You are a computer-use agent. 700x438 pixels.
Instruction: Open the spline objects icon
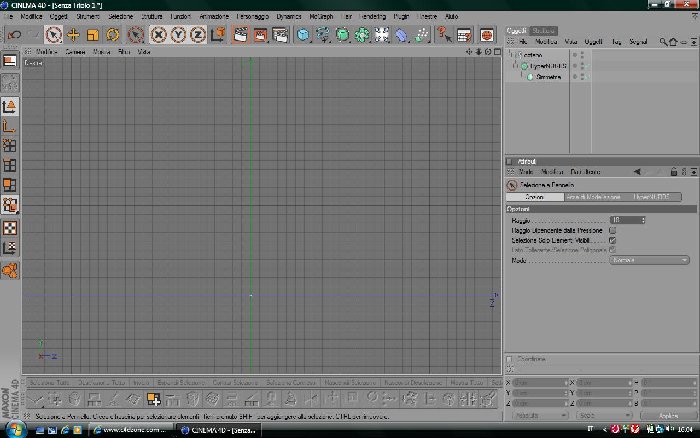point(322,34)
